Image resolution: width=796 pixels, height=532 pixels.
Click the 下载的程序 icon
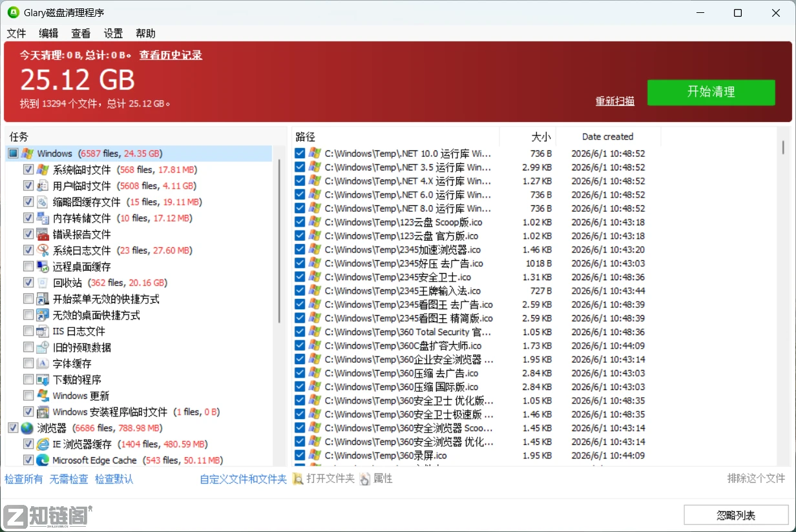click(x=43, y=380)
